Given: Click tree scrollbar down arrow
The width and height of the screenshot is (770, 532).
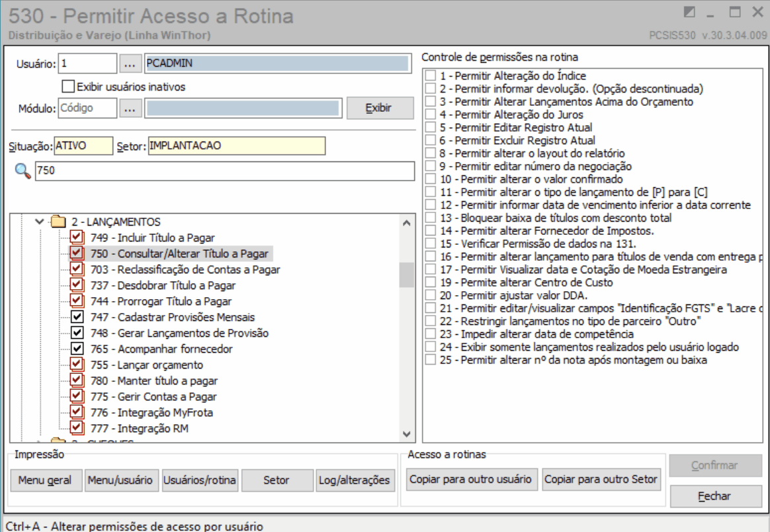Looking at the screenshot, I should click(x=407, y=434).
